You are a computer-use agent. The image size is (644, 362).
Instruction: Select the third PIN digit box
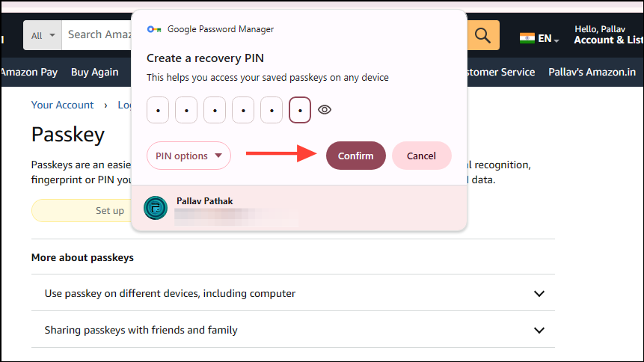(215, 110)
